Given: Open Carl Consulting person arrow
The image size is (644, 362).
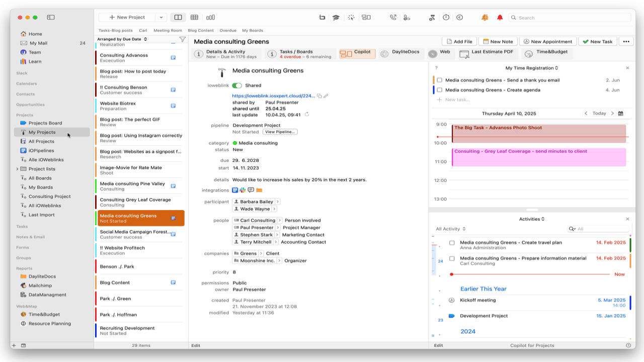Looking at the screenshot, I should [280, 220].
